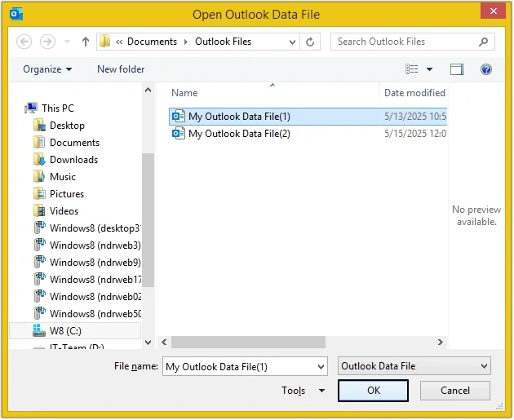Open Music folder in navigation pane
This screenshot has height=420, width=514.
pos(63,177)
